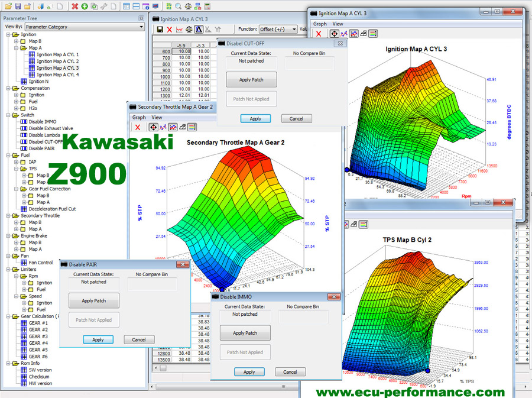Collapse the Ignition tree node

(8, 35)
